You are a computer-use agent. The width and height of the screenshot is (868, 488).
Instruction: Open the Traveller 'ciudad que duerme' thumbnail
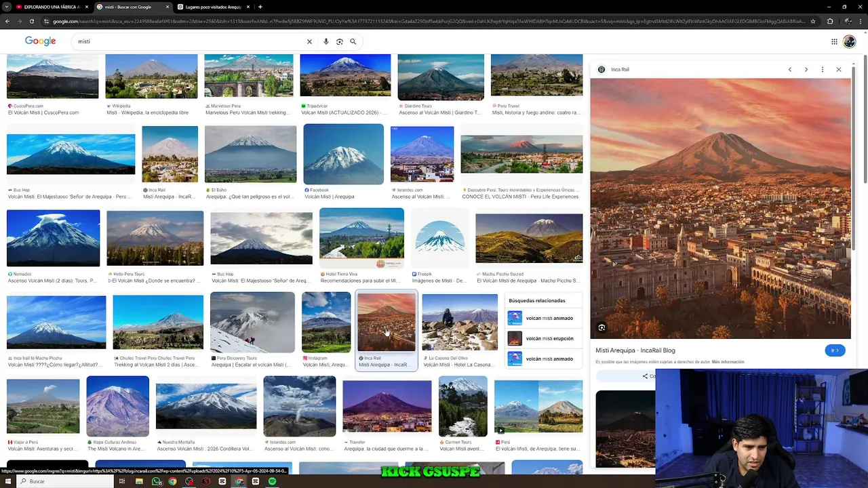[x=387, y=406]
